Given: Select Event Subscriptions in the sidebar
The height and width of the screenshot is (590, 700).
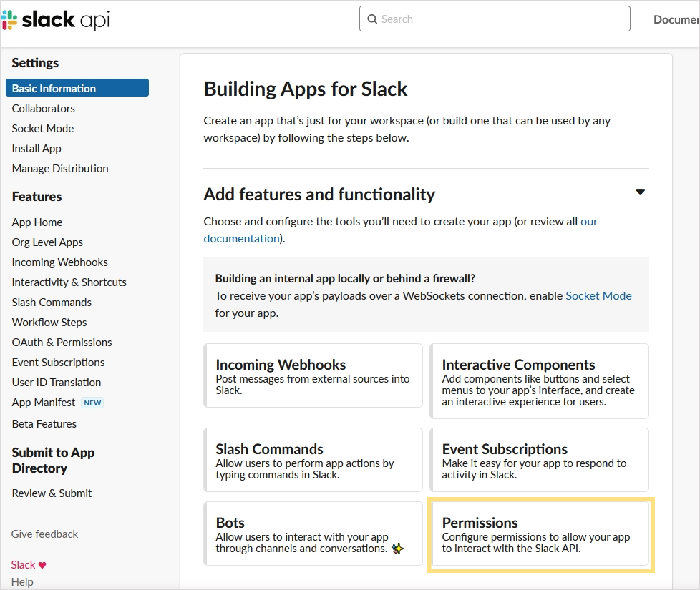Looking at the screenshot, I should coord(59,363).
